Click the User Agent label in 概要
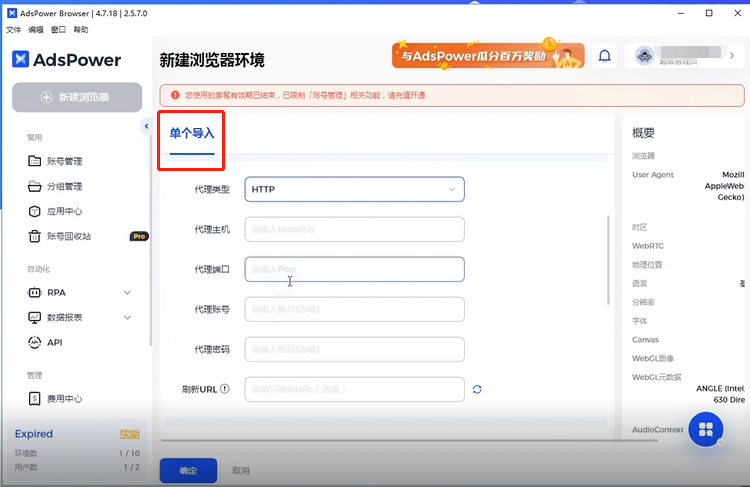 [x=652, y=175]
